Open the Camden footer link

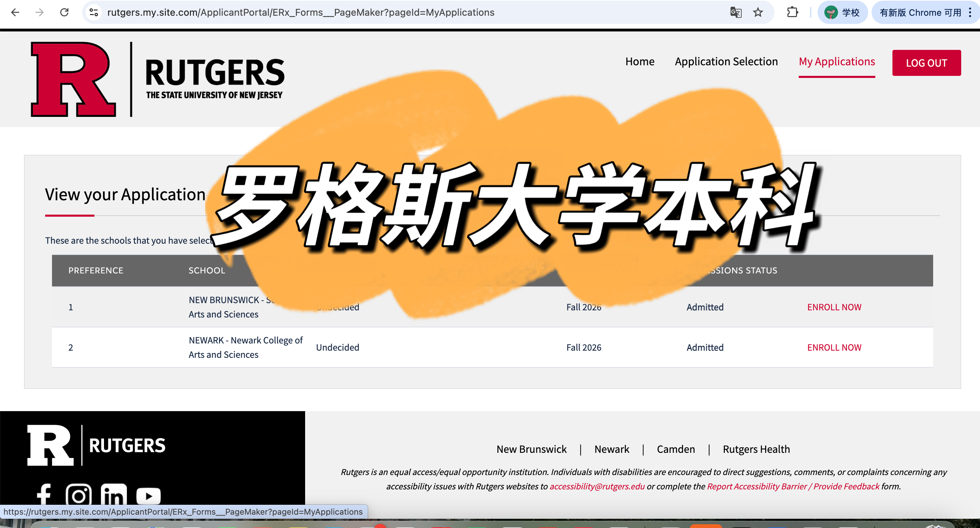(676, 449)
